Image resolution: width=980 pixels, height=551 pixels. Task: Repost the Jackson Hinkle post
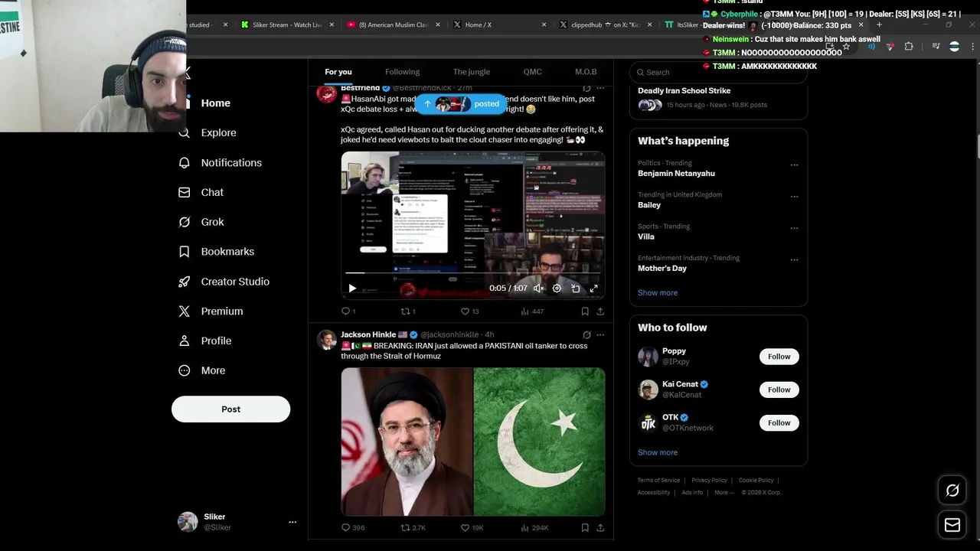click(x=413, y=527)
